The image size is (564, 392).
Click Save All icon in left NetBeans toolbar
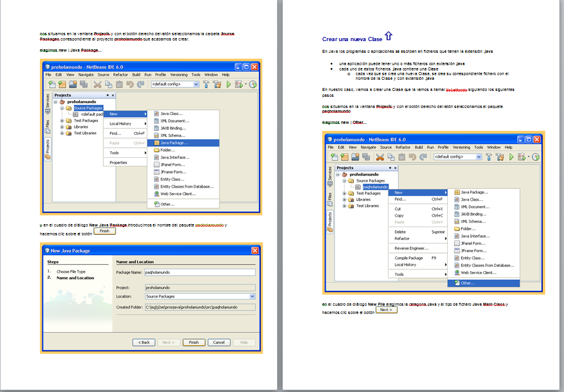tap(84, 85)
